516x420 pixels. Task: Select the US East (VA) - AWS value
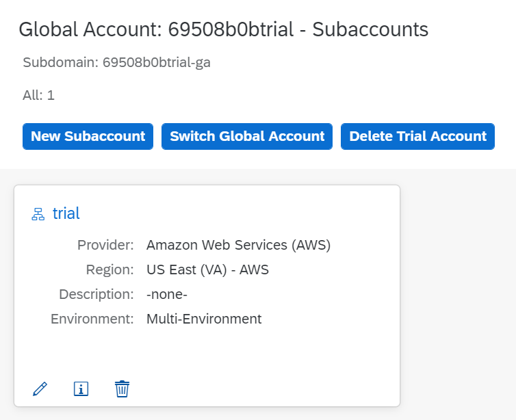(x=207, y=270)
